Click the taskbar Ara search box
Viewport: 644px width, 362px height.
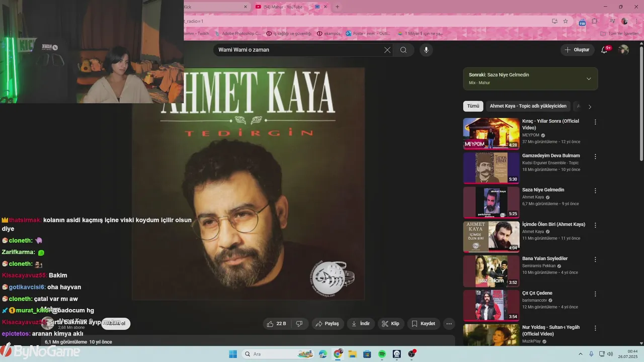tap(278, 354)
